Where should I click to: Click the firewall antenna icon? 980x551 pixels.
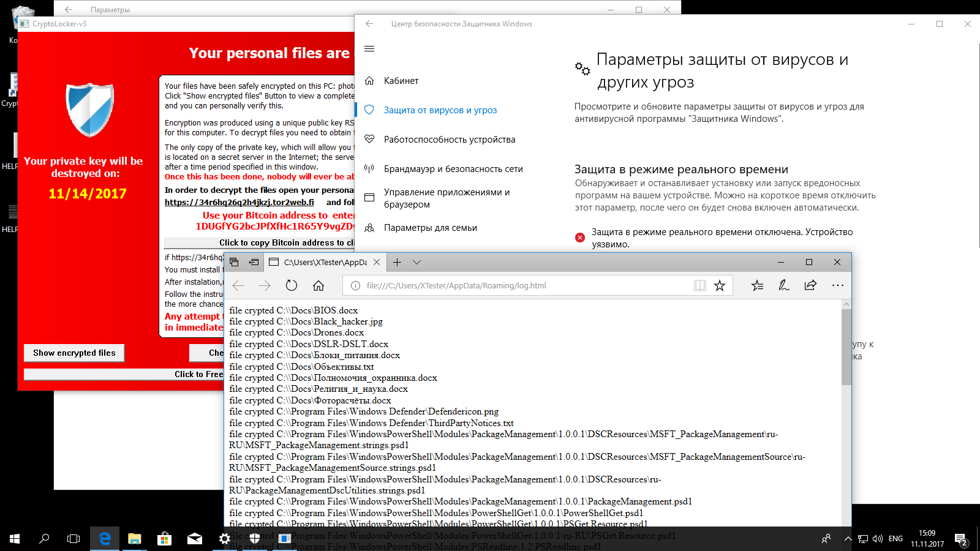pyautogui.click(x=369, y=168)
